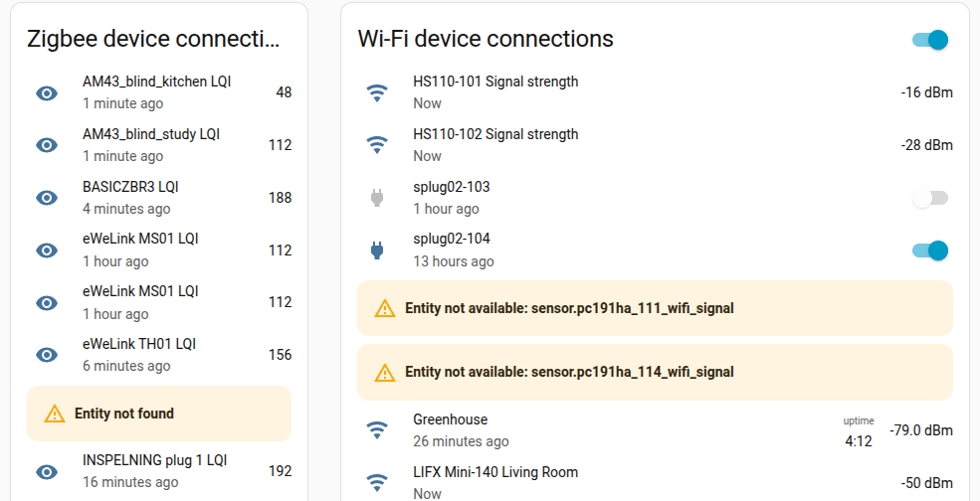The height and width of the screenshot is (501, 980).
Task: Click Greenhouse uptime value 4:12
Action: pyautogui.click(x=859, y=440)
